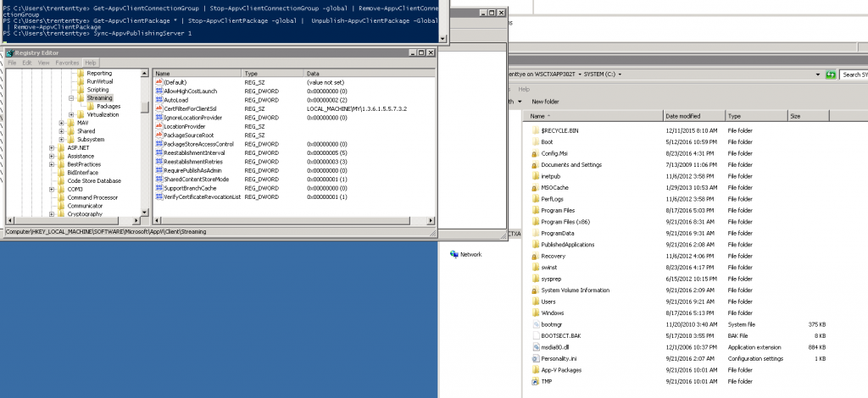868x398 pixels.
Task: Select the App-V Packages folder icon
Action: (x=534, y=370)
